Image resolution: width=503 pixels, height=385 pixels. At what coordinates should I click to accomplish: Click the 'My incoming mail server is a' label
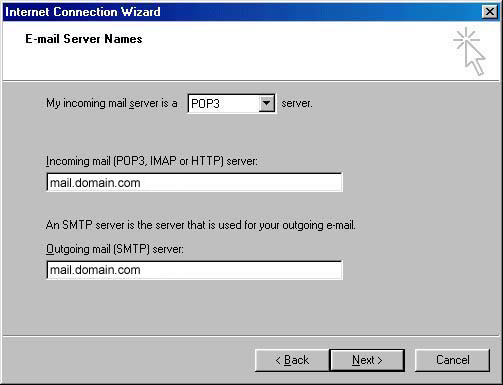(112, 103)
